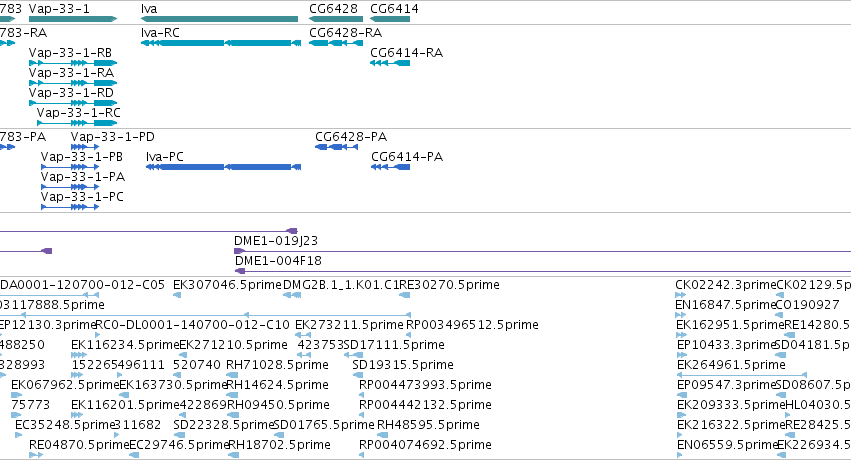Click the 311682 EST label
This screenshot has width=851, height=460.
pyautogui.click(x=138, y=425)
